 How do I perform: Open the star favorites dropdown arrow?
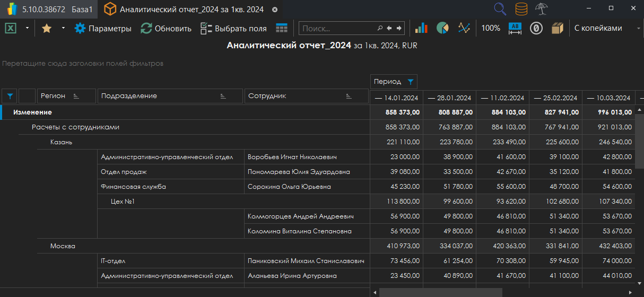coord(63,29)
